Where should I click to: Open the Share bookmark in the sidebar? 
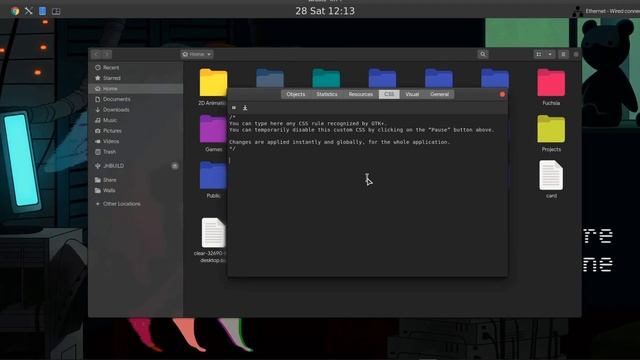[136, 180]
